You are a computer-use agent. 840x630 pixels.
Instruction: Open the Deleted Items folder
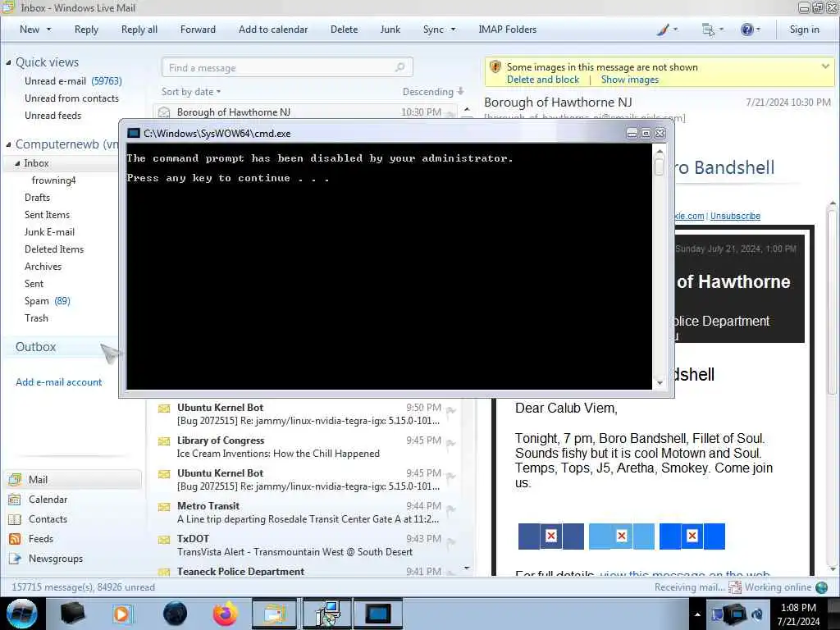click(x=54, y=249)
